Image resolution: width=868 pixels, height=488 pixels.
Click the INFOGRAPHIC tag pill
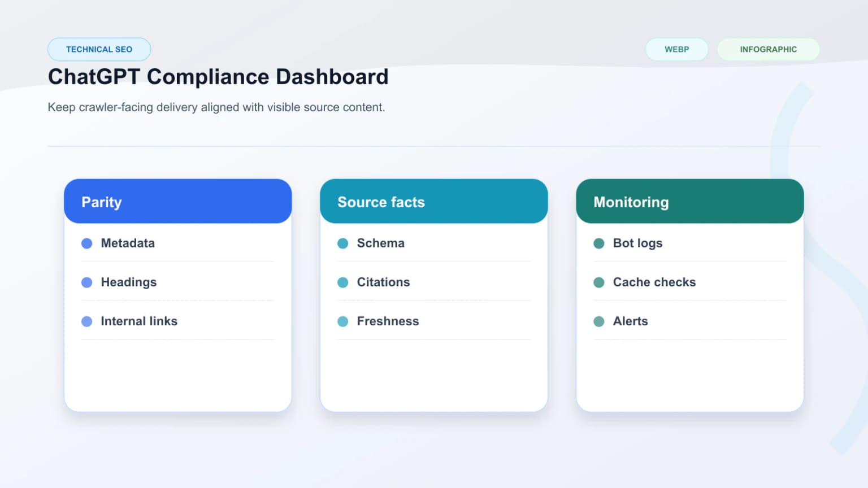[768, 49]
